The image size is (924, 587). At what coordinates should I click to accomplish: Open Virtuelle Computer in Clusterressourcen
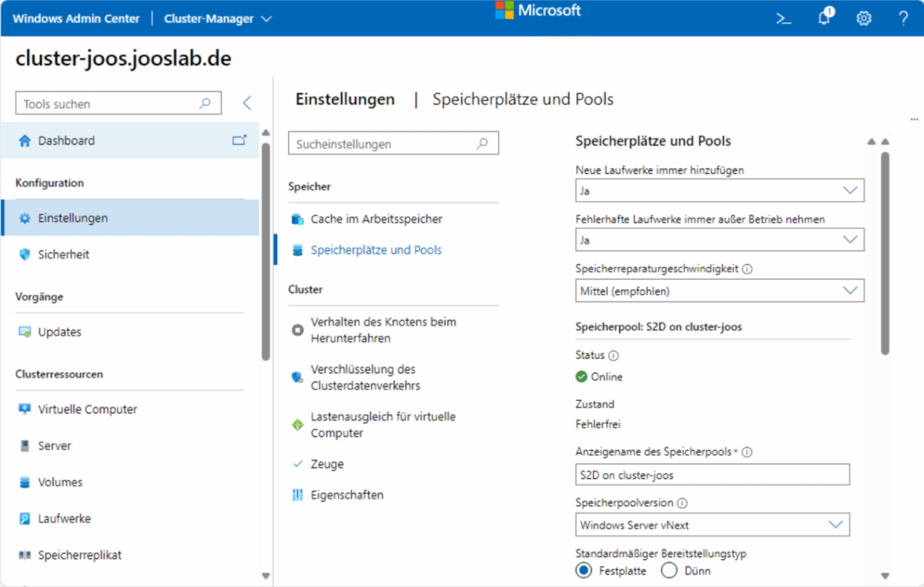coord(85,409)
